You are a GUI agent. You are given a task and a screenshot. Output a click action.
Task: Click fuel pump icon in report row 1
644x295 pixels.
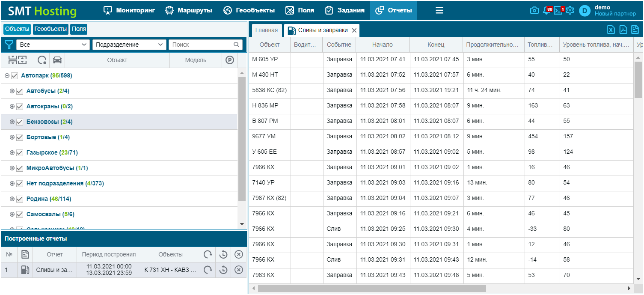pyautogui.click(x=25, y=270)
